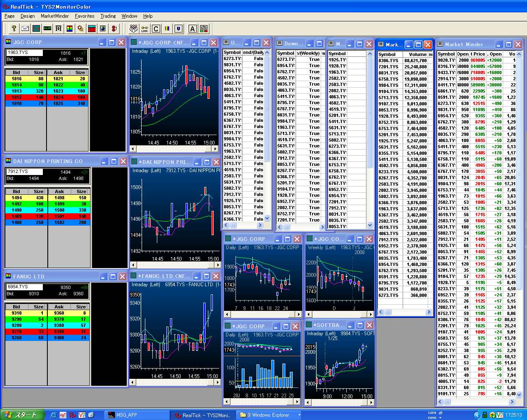This screenshot has height=420, width=527.
Task: Switch to MSG_APP in the taskbar
Action: pos(137,415)
